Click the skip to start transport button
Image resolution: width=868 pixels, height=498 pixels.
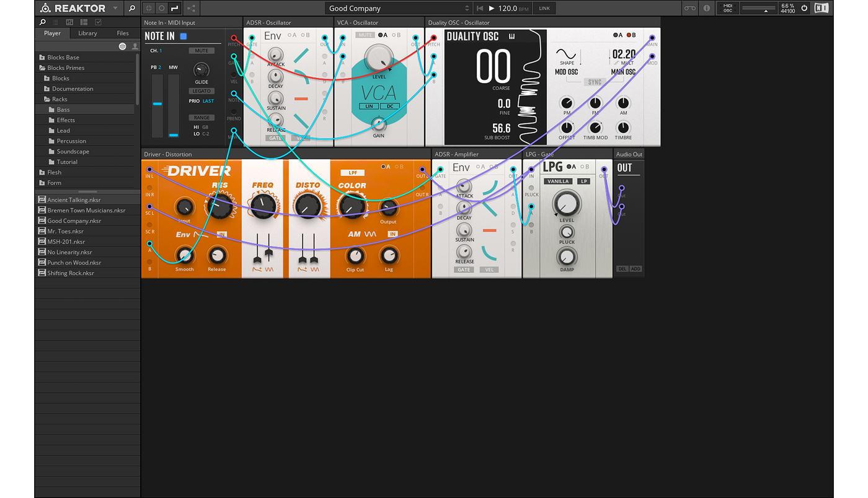(480, 8)
